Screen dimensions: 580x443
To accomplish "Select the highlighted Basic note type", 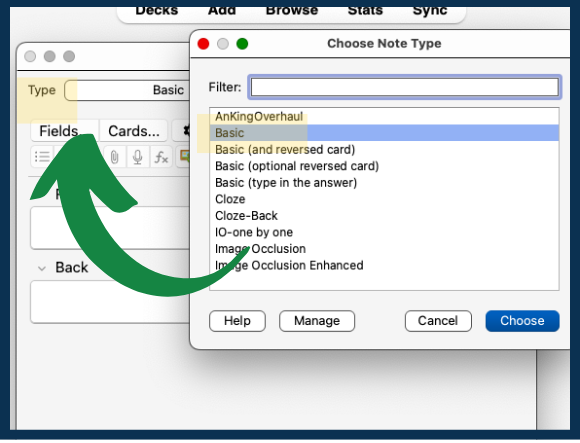I will [x=384, y=133].
